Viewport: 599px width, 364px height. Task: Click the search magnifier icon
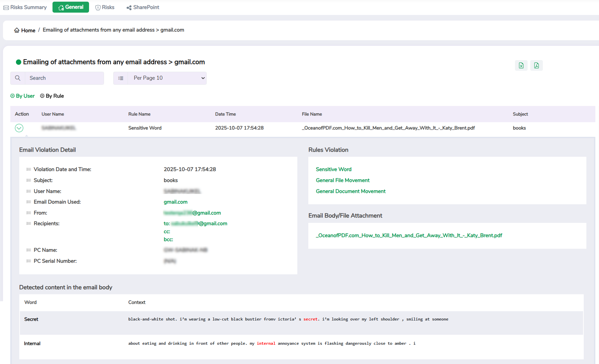[18, 78]
